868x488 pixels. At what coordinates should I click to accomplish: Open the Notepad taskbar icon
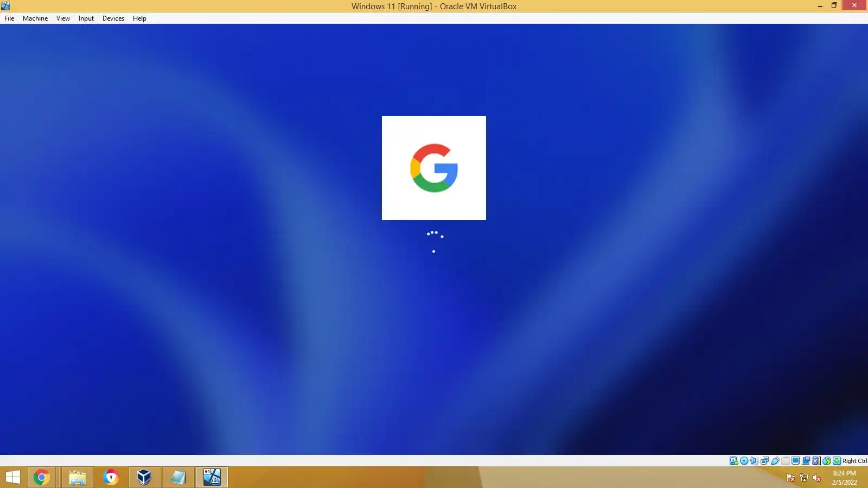point(178,477)
